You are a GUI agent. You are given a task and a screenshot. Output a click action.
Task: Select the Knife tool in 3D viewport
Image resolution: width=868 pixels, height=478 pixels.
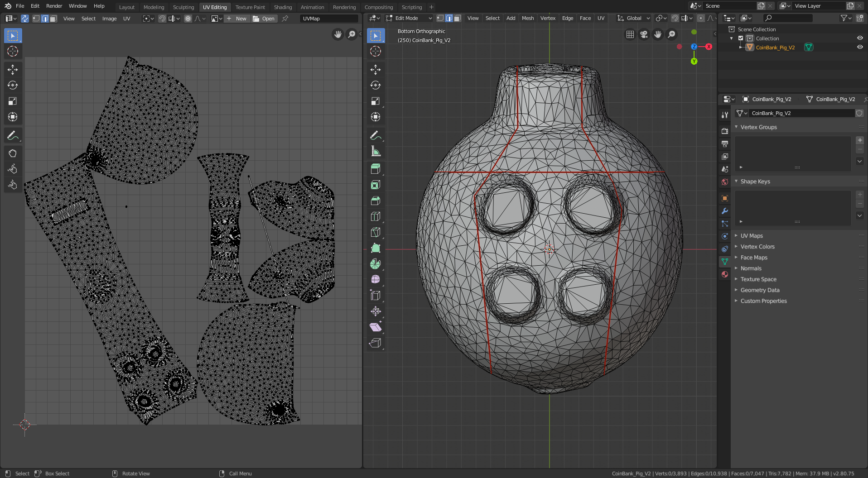[375, 232]
